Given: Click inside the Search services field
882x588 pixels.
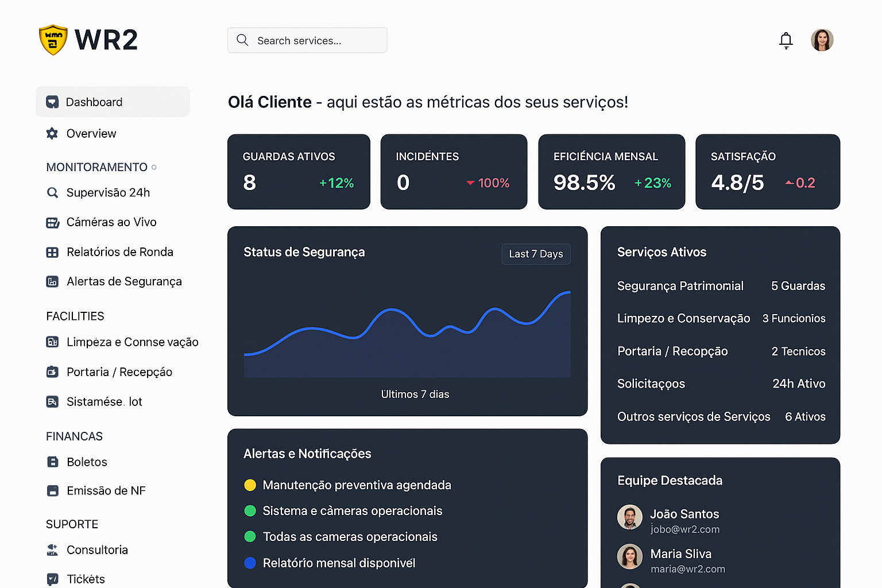Looking at the screenshot, I should click(307, 40).
